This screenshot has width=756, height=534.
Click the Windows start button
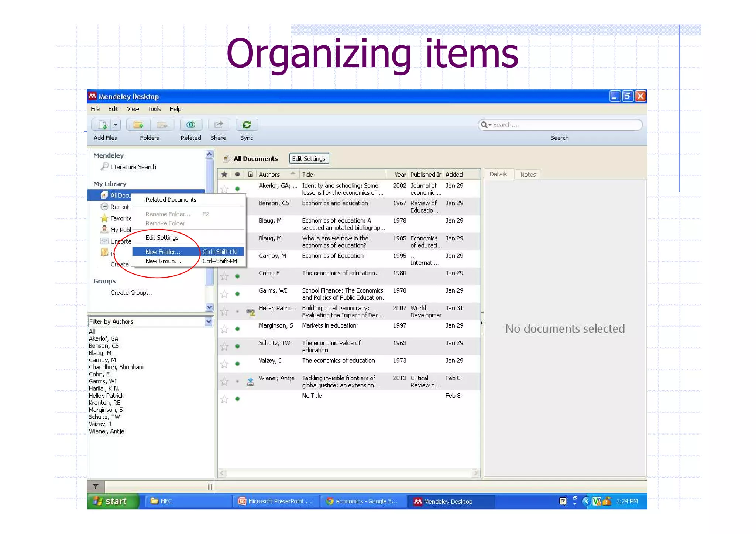tap(113, 501)
